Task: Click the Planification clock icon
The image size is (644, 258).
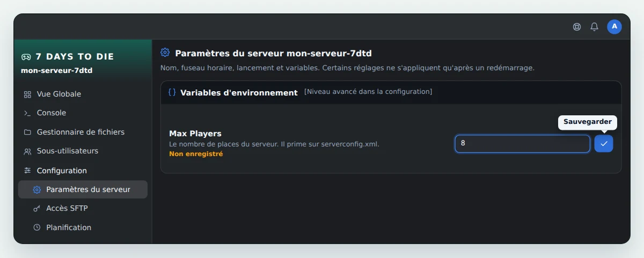Action: (x=37, y=227)
